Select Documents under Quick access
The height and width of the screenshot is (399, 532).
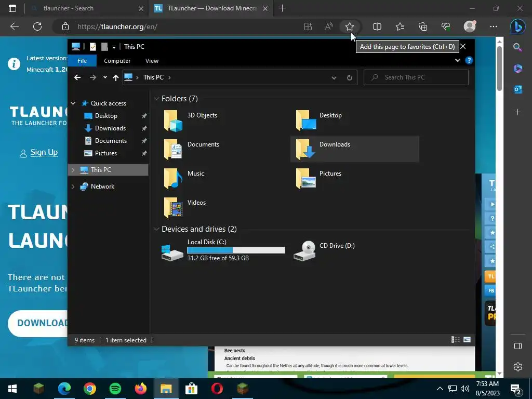click(111, 141)
